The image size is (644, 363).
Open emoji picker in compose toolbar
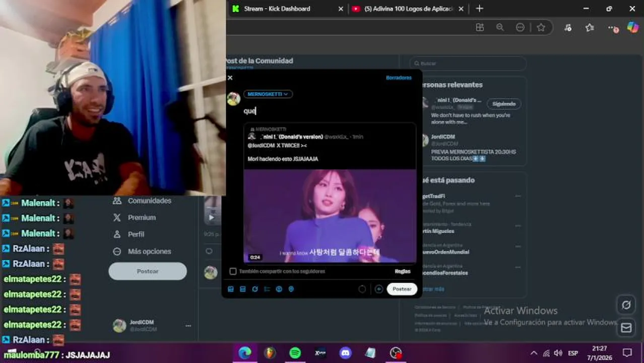[x=279, y=289]
